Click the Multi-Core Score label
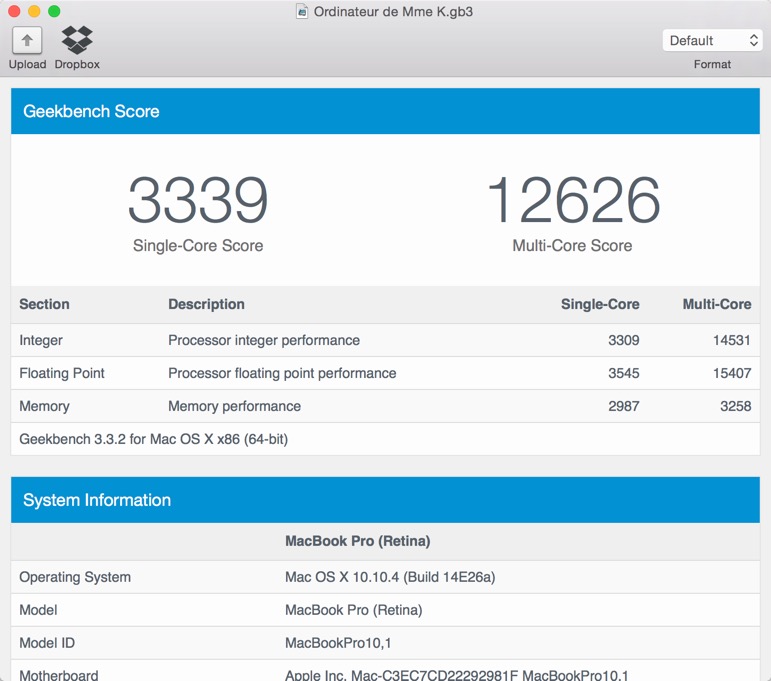 tap(572, 245)
